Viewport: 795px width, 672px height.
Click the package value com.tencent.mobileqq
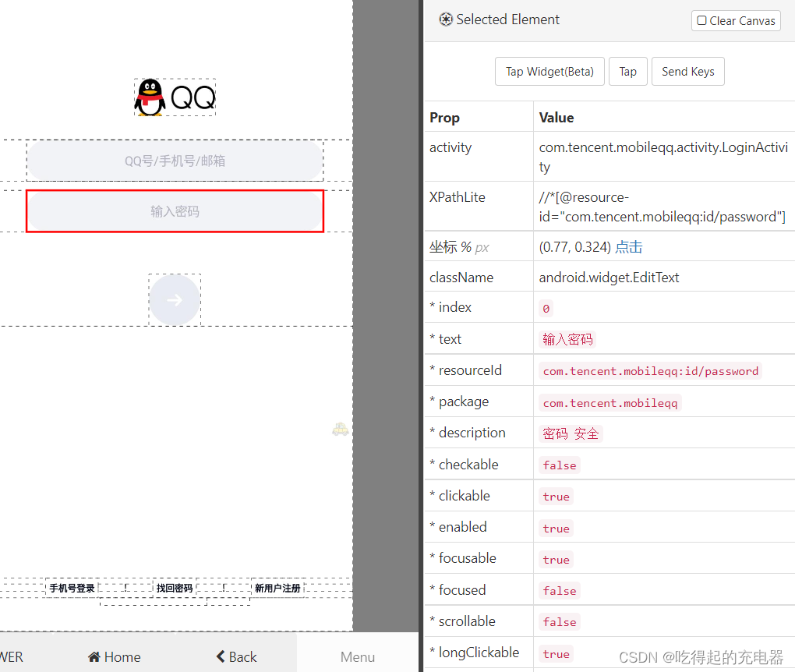tap(610, 403)
